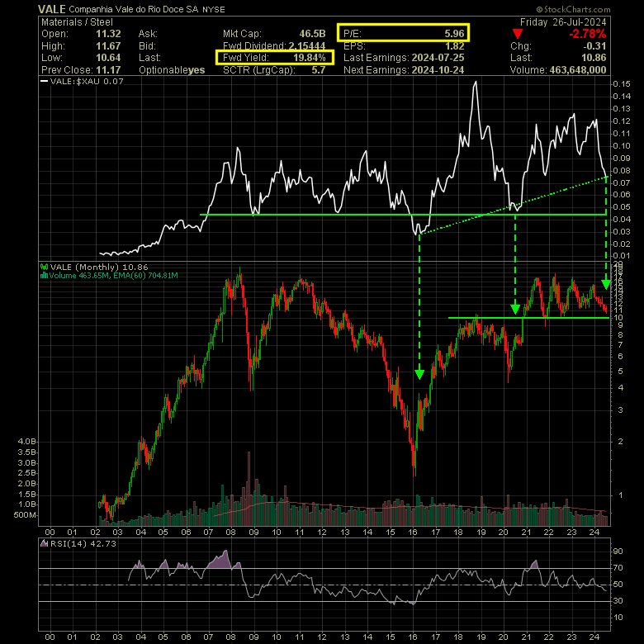Click the 0.10 label on ratio axis

tap(622, 146)
